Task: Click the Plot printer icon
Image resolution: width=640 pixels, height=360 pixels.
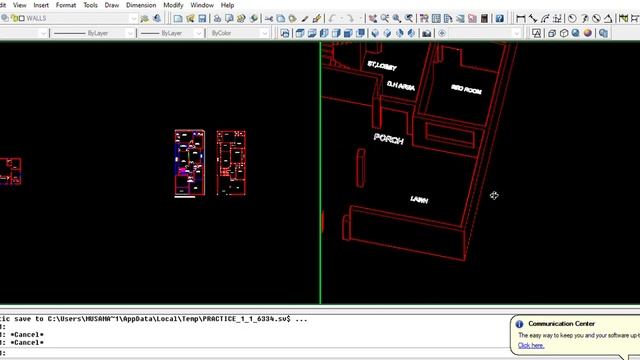Action: (x=218, y=18)
